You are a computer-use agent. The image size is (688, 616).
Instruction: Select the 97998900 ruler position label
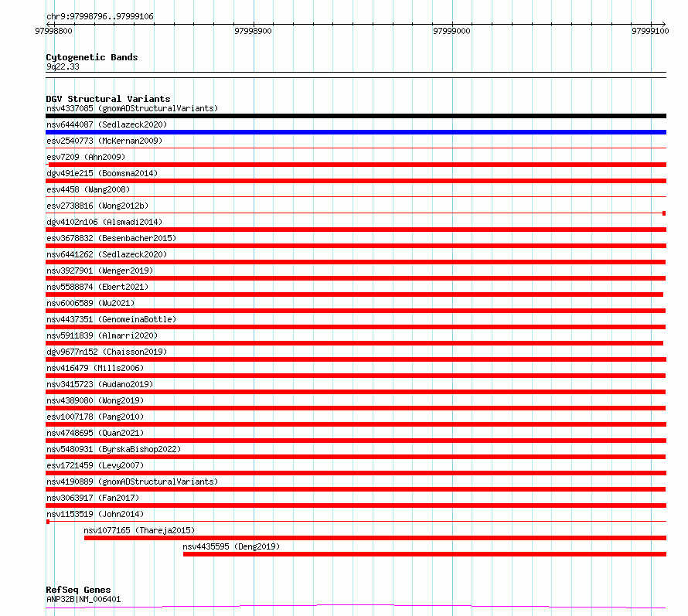point(254,31)
